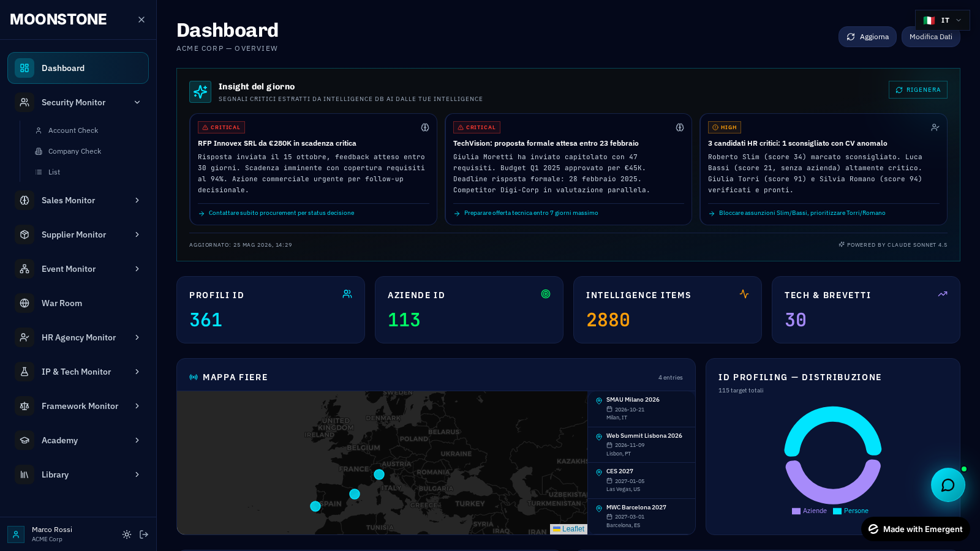This screenshot has width=980, height=551.
Task: Collapse the Security Monitor section chevron
Action: (x=137, y=102)
